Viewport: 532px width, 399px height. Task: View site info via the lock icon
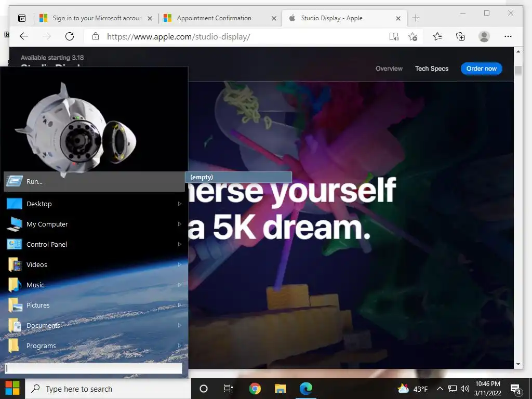pyautogui.click(x=96, y=36)
